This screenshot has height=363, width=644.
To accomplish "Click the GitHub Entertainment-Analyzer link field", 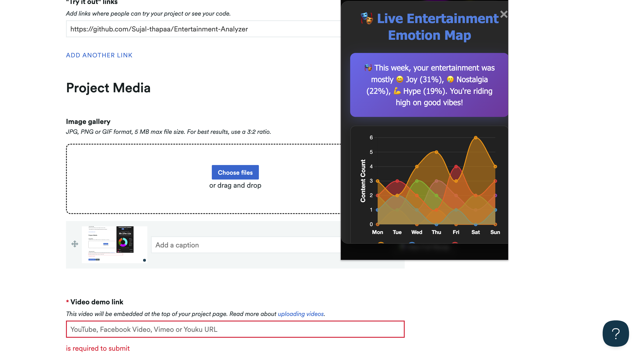I will tap(203, 29).
